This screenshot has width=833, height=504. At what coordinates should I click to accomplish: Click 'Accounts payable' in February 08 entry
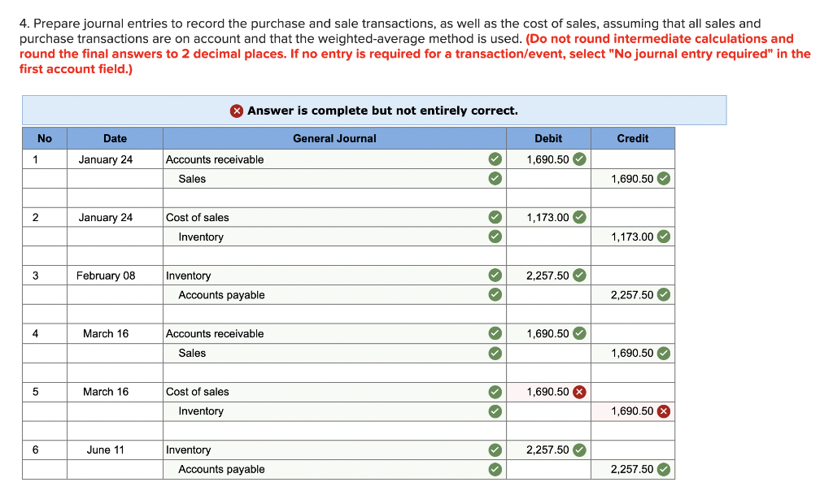(221, 295)
